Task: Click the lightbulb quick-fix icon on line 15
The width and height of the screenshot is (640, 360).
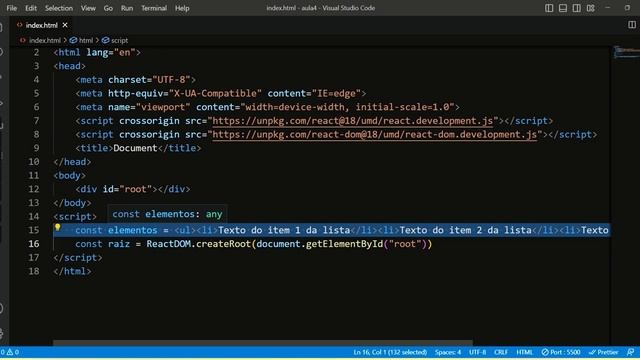Action: [x=58, y=227]
